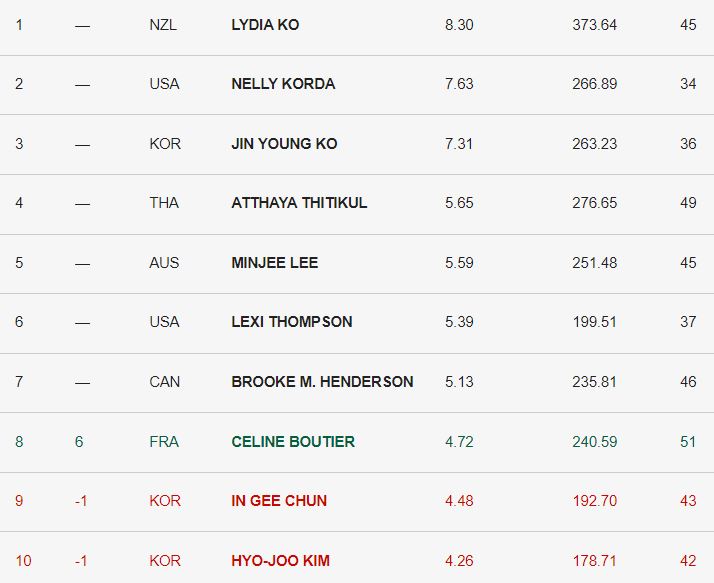Click Minjee Lee player name
The width and height of the screenshot is (714, 583).
pyautogui.click(x=275, y=263)
